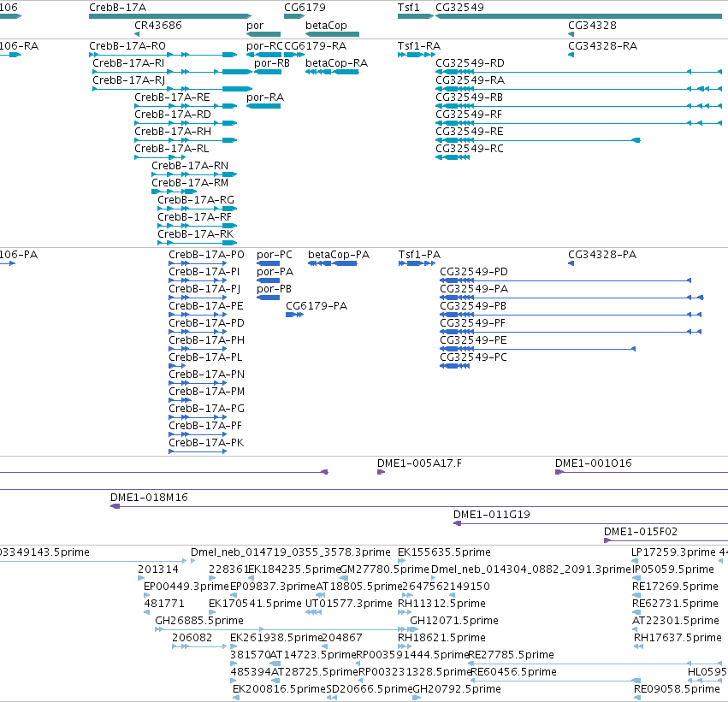This screenshot has width=728, height=702.
Task: Select the CG6179-PA protein label
Action: (317, 306)
